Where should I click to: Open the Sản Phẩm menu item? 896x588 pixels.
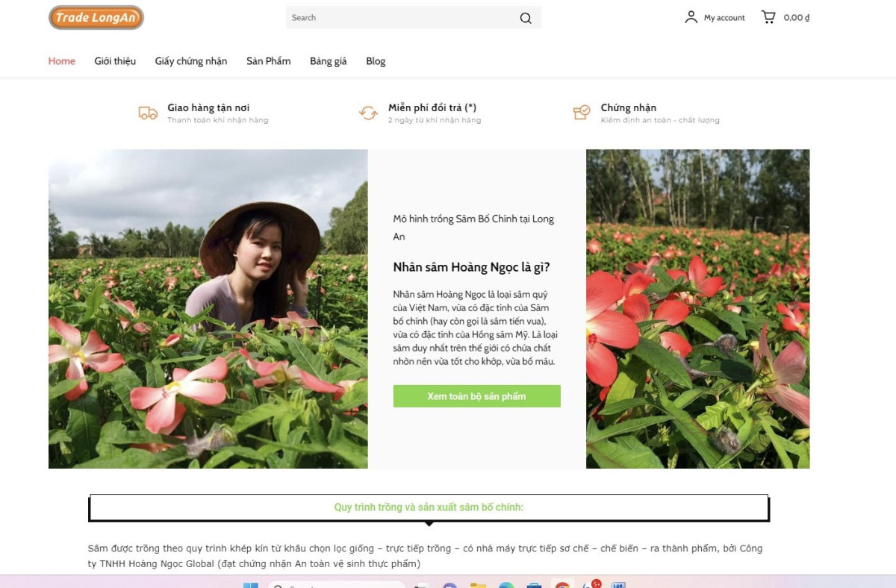click(x=269, y=61)
